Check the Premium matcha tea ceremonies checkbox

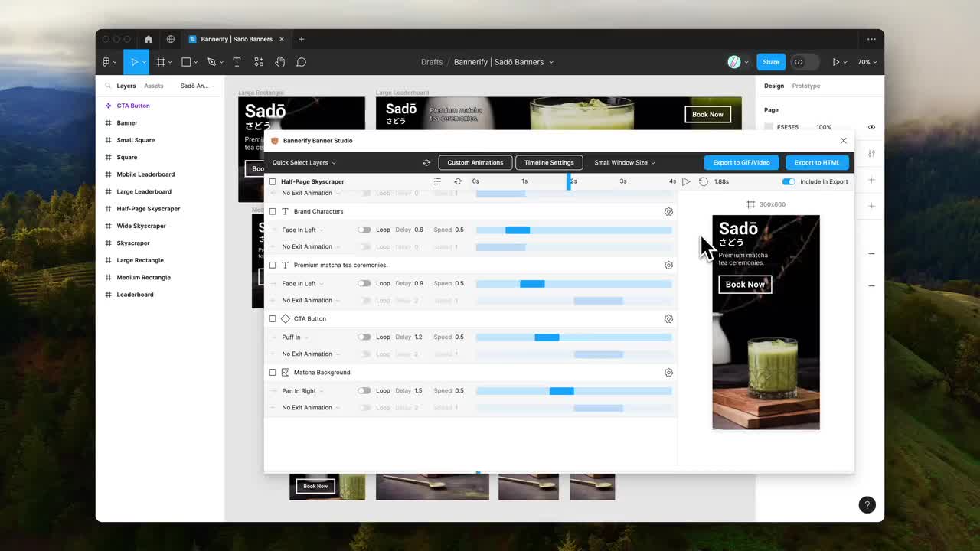pos(273,265)
